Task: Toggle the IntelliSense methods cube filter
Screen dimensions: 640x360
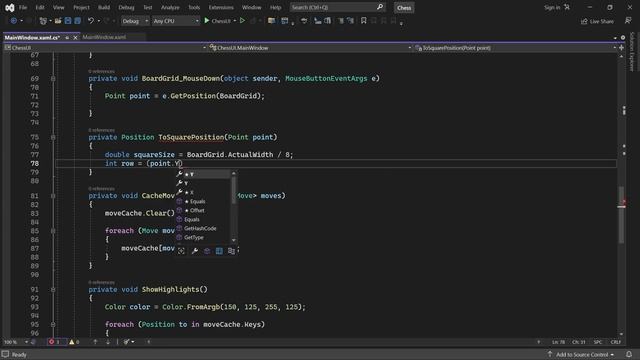Action: pyautogui.click(x=207, y=251)
